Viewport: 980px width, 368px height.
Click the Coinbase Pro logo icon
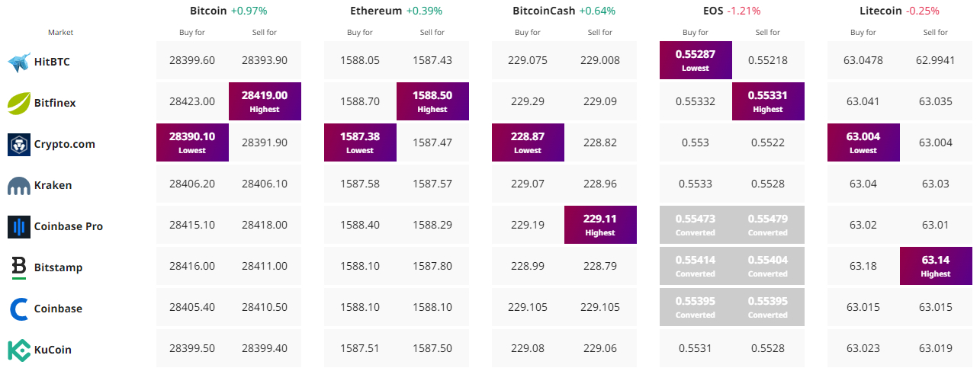coord(18,226)
